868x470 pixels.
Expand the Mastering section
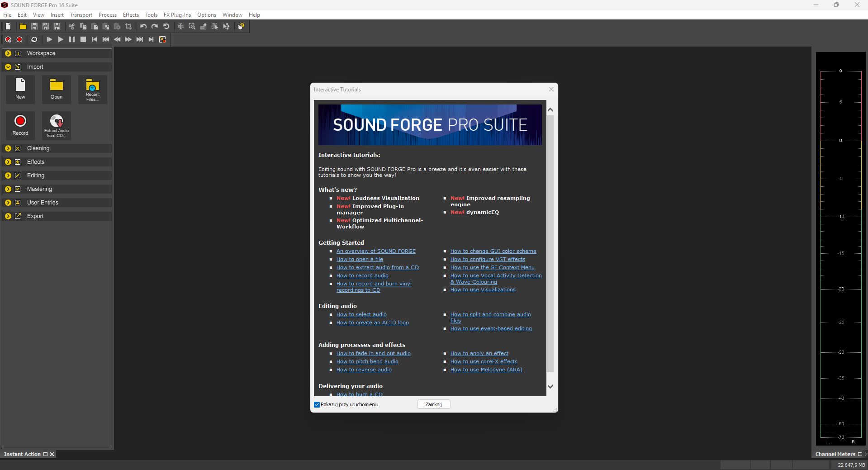[8, 189]
